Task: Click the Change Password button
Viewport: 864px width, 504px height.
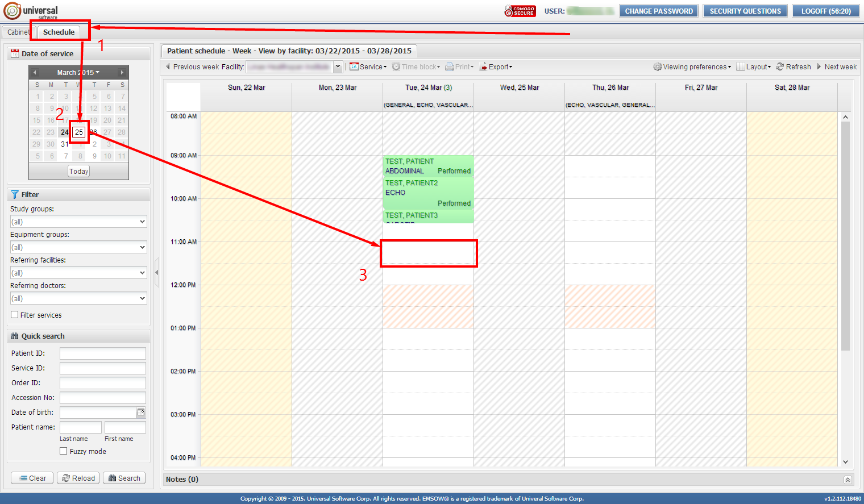Action: [659, 11]
